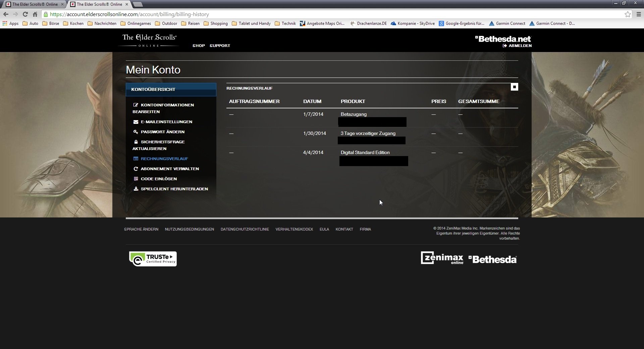
Task: Expand the Technik bookmarks folder
Action: click(x=285, y=23)
